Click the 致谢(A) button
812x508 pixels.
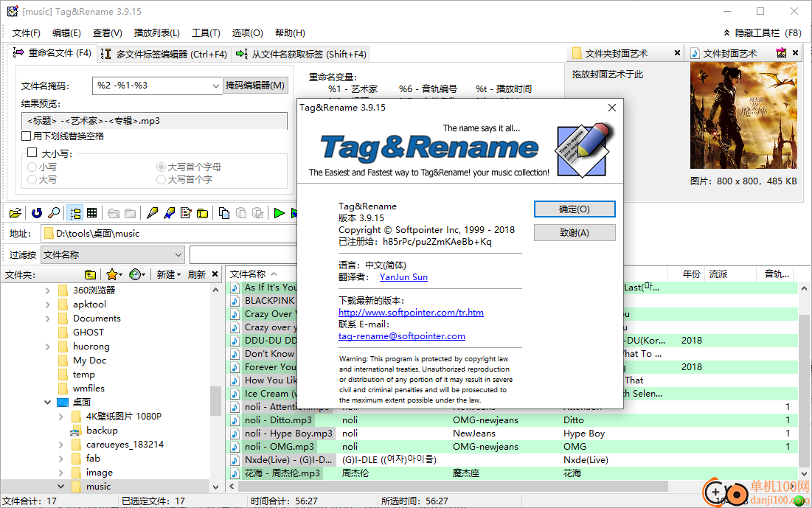pyautogui.click(x=575, y=233)
